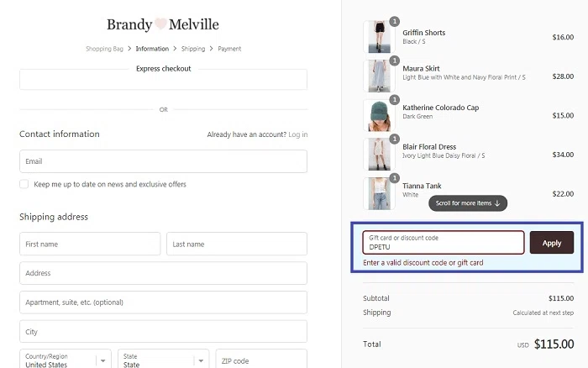
Task: Go to Shopping Bag breadcrumb
Action: (104, 49)
